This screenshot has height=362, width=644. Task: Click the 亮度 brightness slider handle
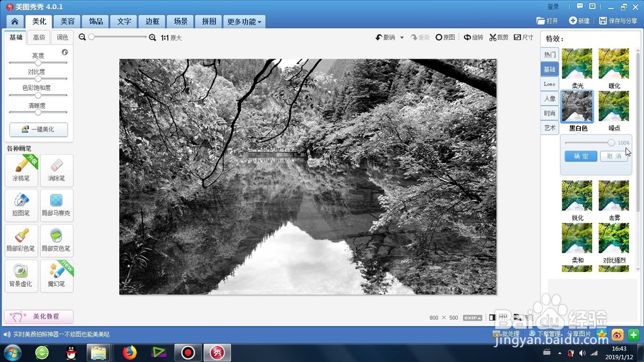(x=38, y=63)
